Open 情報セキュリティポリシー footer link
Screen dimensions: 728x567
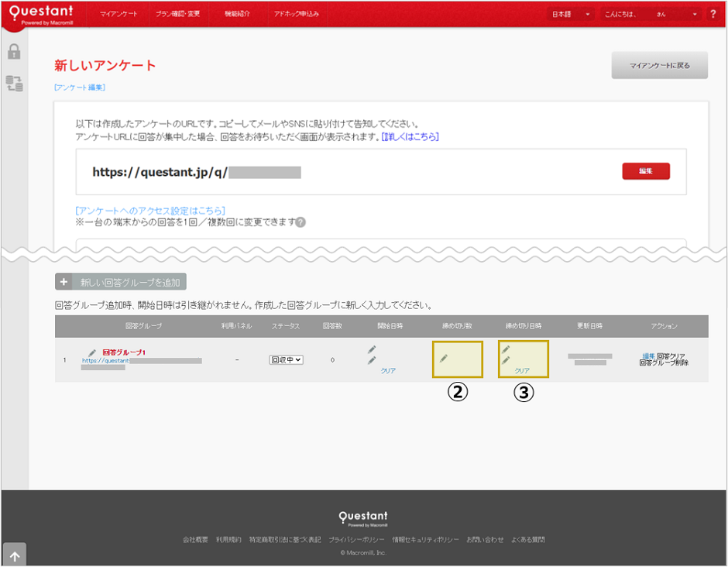point(425,540)
